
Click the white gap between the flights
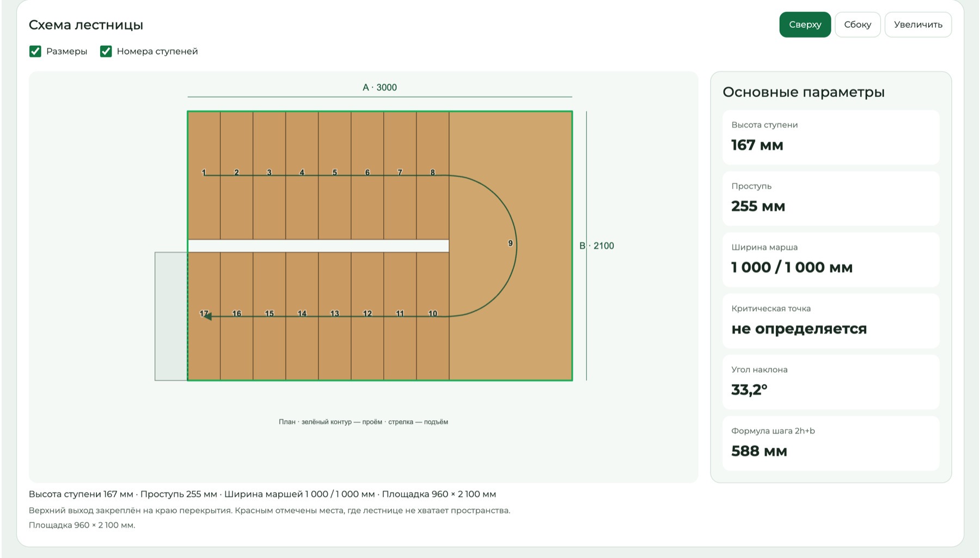(318, 246)
